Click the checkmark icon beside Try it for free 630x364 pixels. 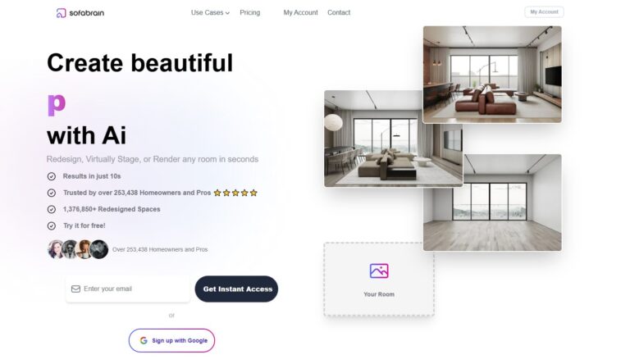coord(52,225)
